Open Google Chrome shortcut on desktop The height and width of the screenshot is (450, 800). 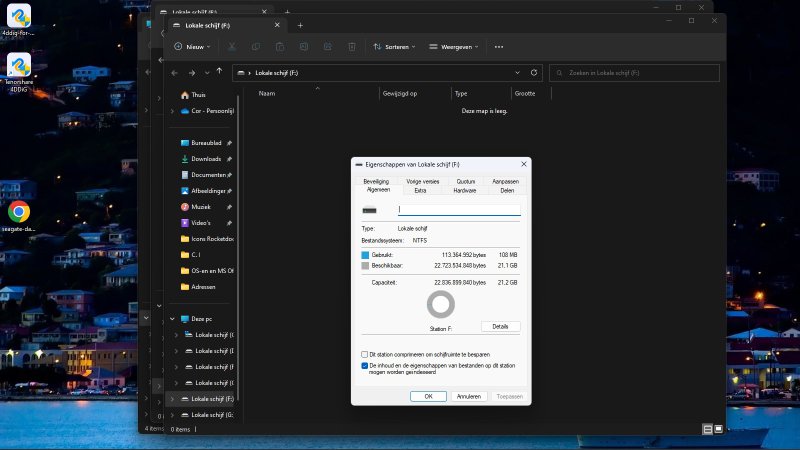[x=18, y=212]
